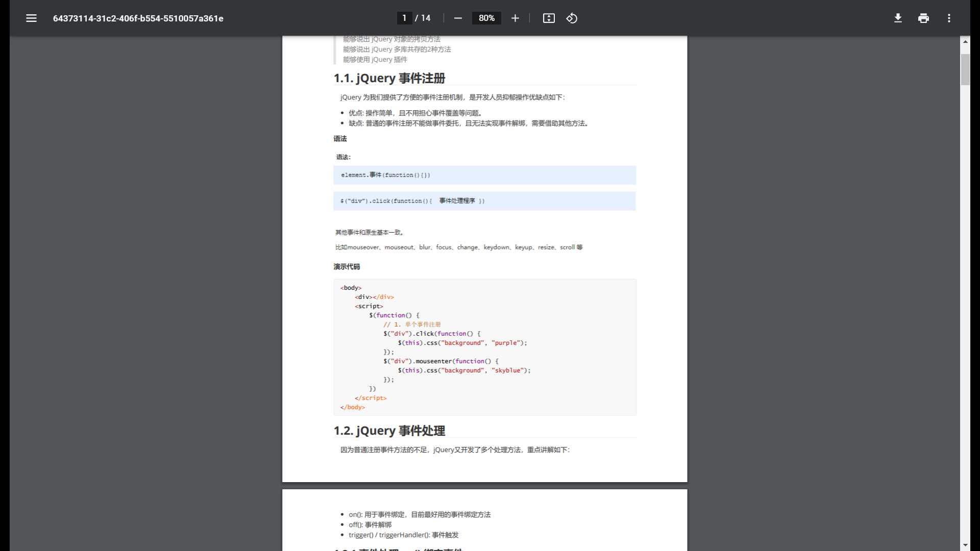Click the fit to page icon
Image resolution: width=980 pixels, height=551 pixels.
pyautogui.click(x=549, y=18)
